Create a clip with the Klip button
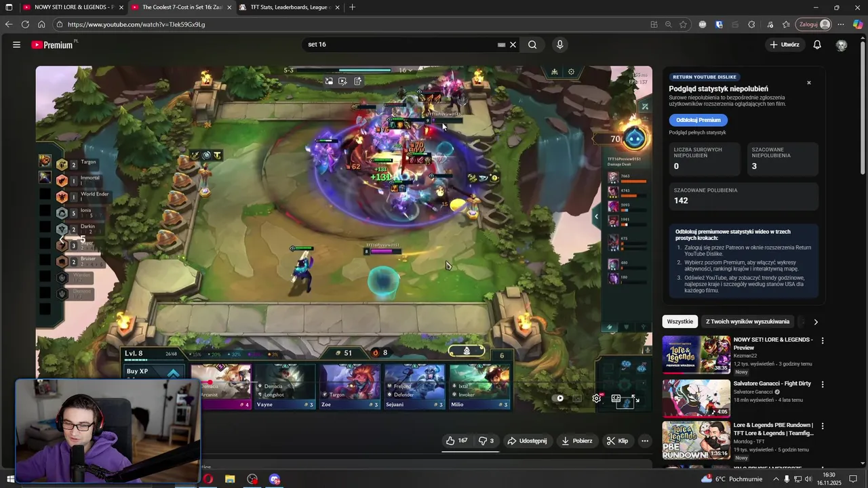This screenshot has width=868, height=488. 618,441
